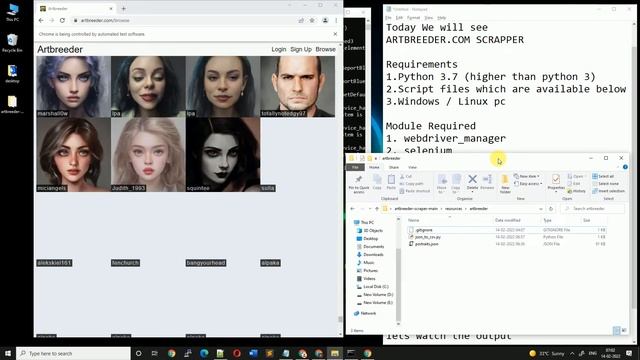Open the totallynotedgy97 portrait thumbnail

click(x=298, y=87)
